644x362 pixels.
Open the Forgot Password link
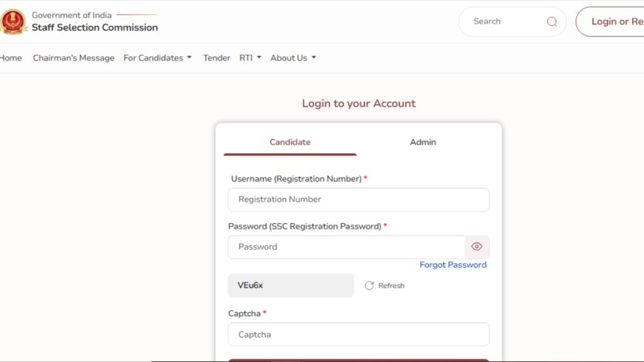coord(453,265)
